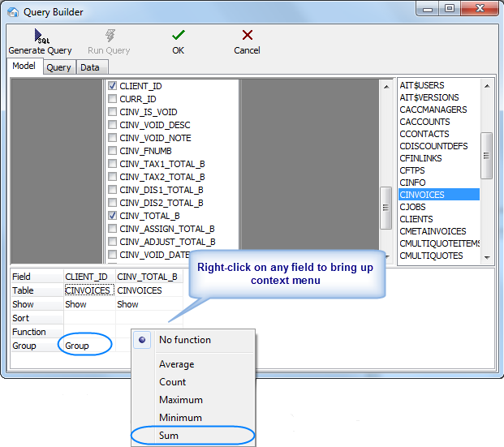
Task: Select the CLIENTS table
Action: (x=439, y=219)
